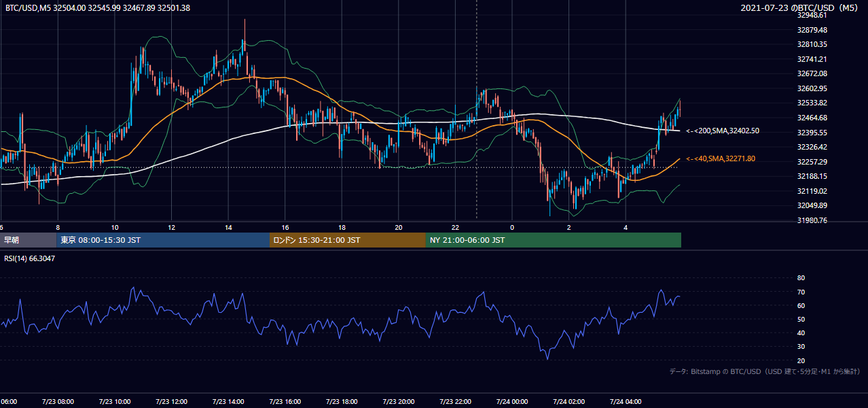Viewport: 868px width, 408px height.
Task: Click hour tick 22 under price chart
Action: pos(456,227)
